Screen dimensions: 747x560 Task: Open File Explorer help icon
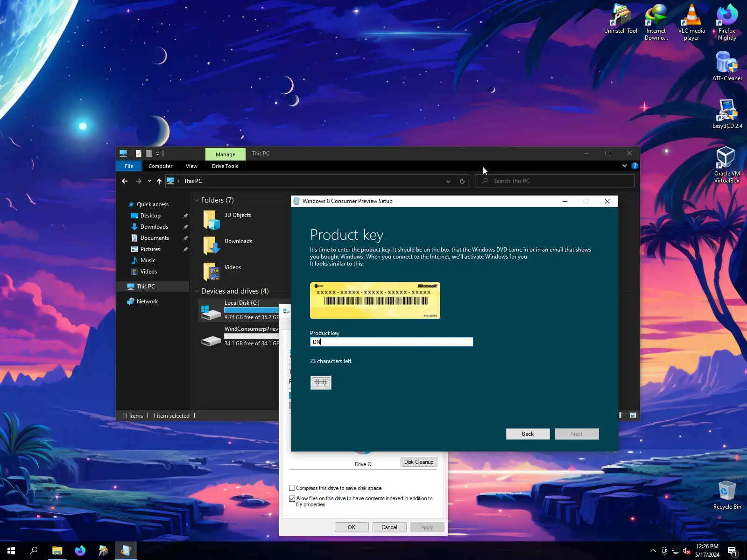[634, 166]
